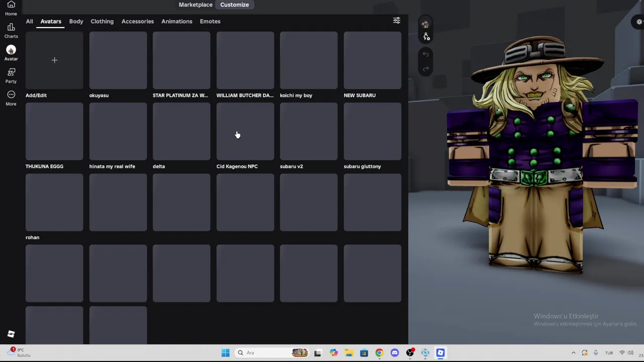Select the koichi my boy avatar
The width and height of the screenshot is (644, 362).
309,60
